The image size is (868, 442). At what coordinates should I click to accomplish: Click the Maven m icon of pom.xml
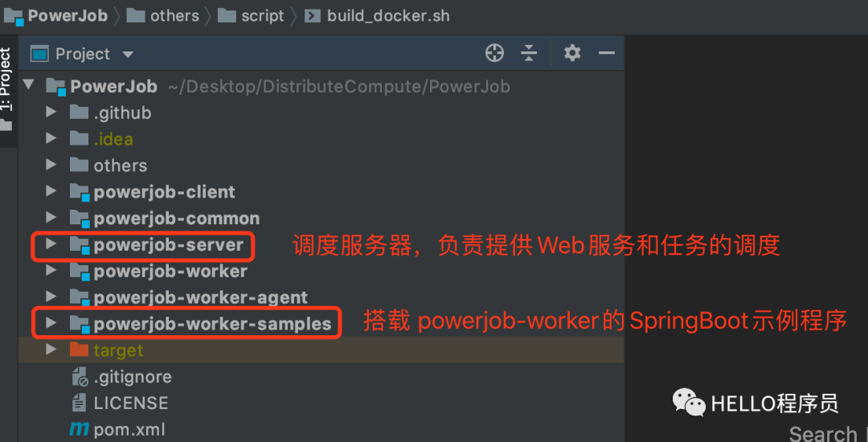pos(79,429)
